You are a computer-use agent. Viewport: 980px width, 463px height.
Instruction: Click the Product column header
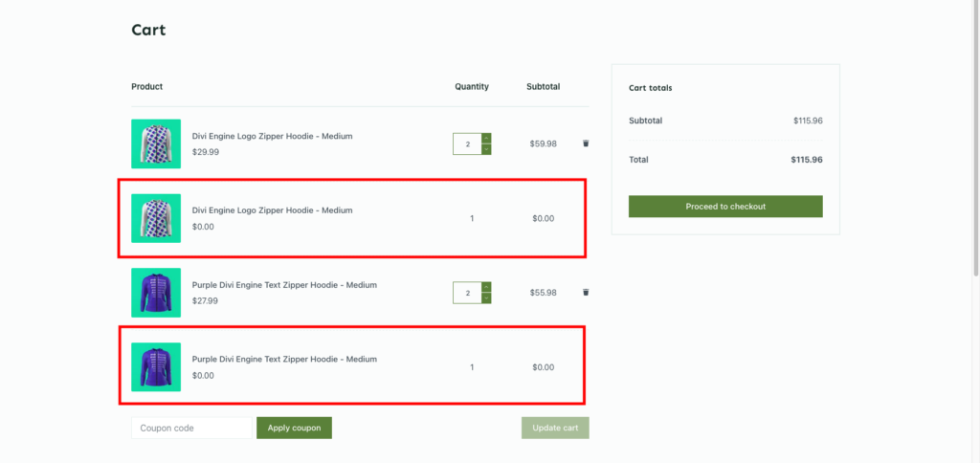146,87
